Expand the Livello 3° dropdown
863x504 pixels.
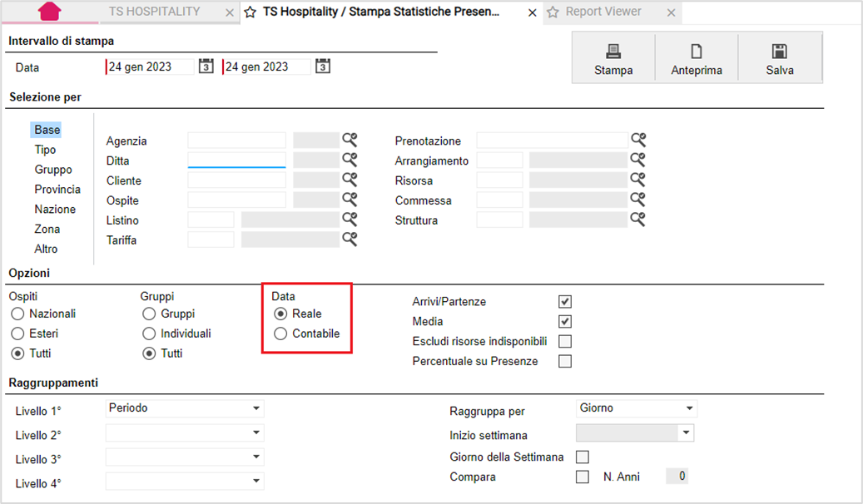coord(256,457)
